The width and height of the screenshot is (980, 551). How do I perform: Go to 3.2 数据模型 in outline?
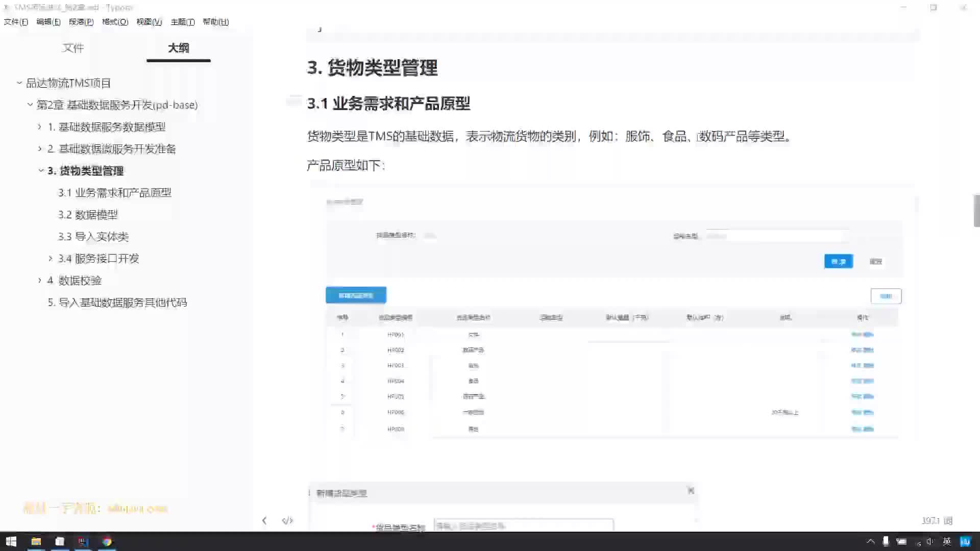click(x=88, y=215)
